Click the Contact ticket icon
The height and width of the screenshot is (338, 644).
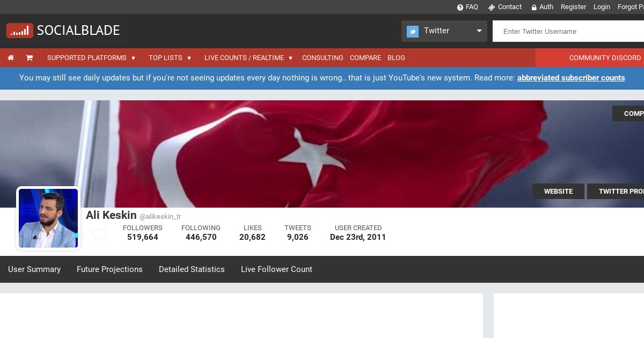tap(491, 8)
